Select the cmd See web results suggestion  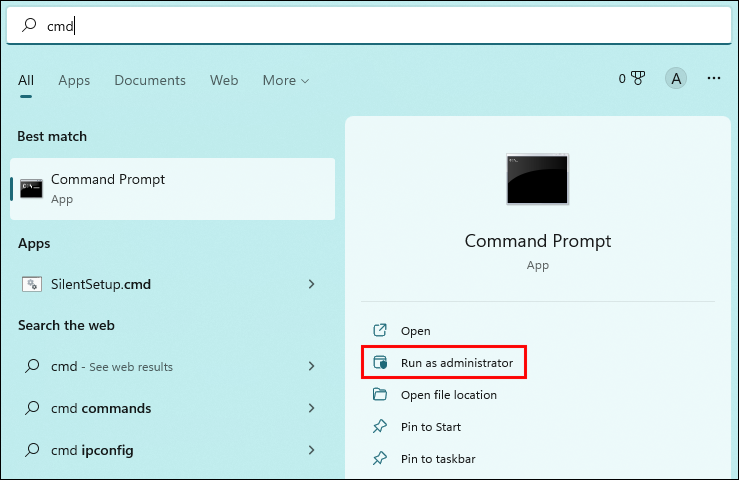(x=110, y=366)
